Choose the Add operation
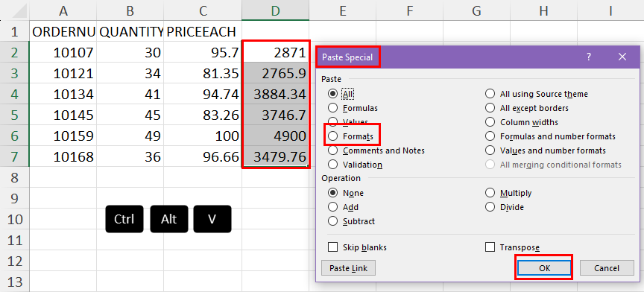The width and height of the screenshot is (644, 292). click(x=333, y=207)
